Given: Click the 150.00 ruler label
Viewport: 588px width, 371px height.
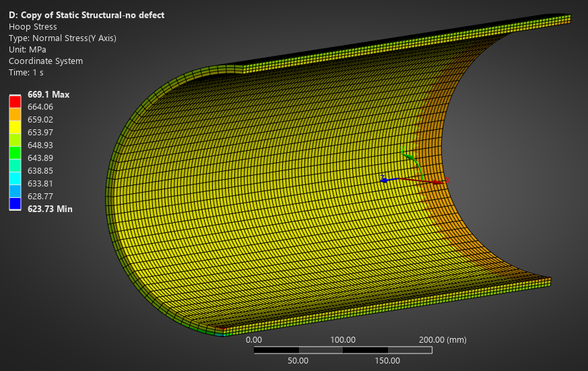Looking at the screenshot, I should point(387,360).
